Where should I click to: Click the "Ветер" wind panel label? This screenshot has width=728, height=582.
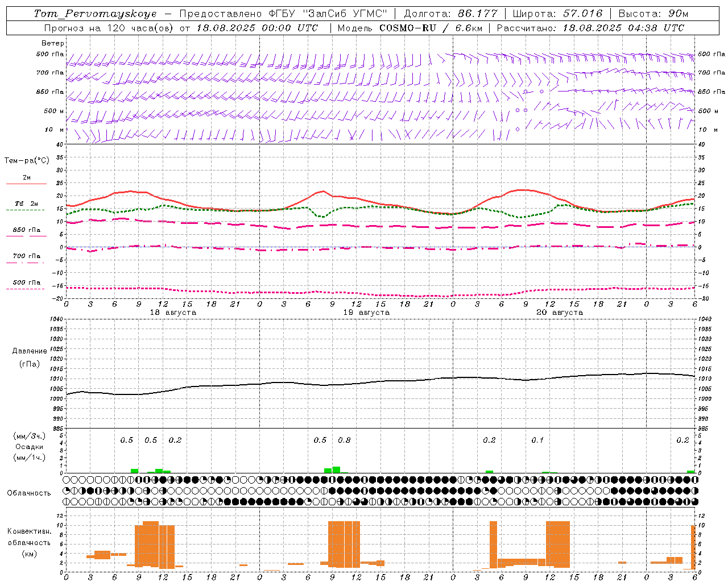click(53, 43)
